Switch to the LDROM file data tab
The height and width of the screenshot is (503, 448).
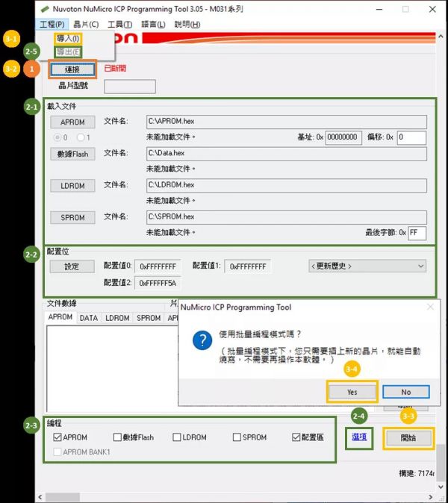pyautogui.click(x=117, y=318)
